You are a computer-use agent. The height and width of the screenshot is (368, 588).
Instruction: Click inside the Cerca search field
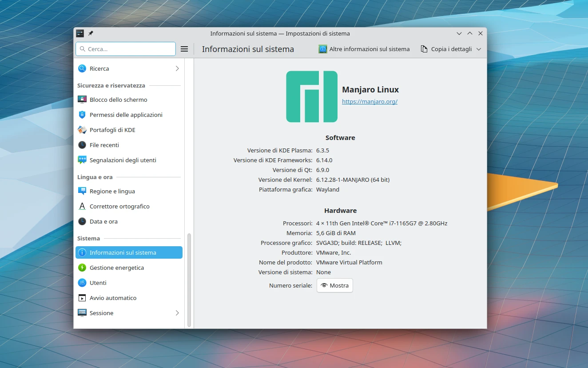click(126, 49)
